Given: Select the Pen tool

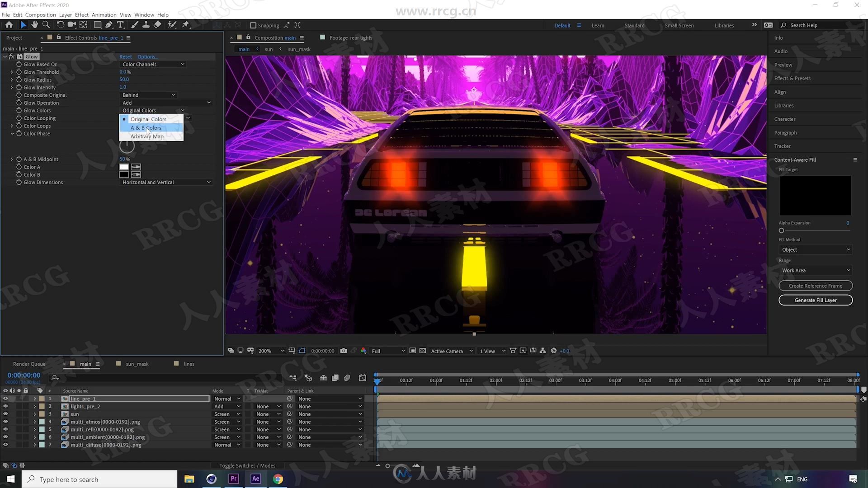Looking at the screenshot, I should (x=109, y=25).
